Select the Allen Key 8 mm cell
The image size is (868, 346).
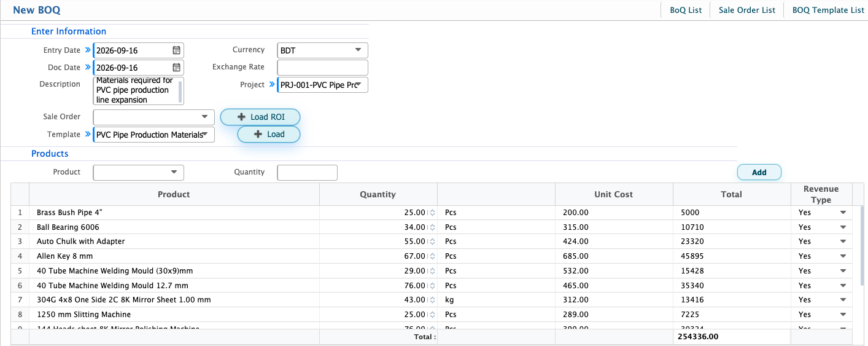click(x=174, y=256)
